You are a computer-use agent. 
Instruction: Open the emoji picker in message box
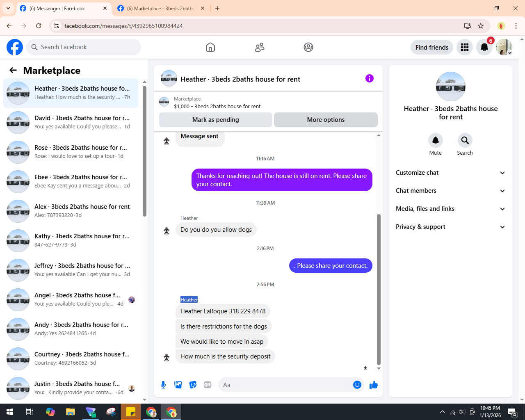point(357,385)
